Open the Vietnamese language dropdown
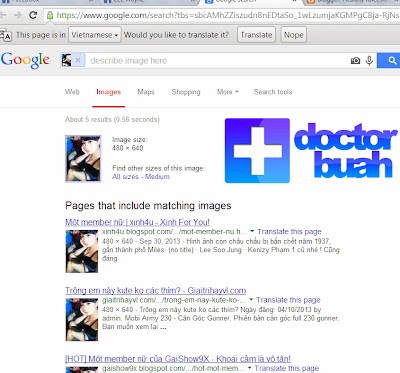Image resolution: width=400 pixels, height=373 pixels. tap(95, 35)
